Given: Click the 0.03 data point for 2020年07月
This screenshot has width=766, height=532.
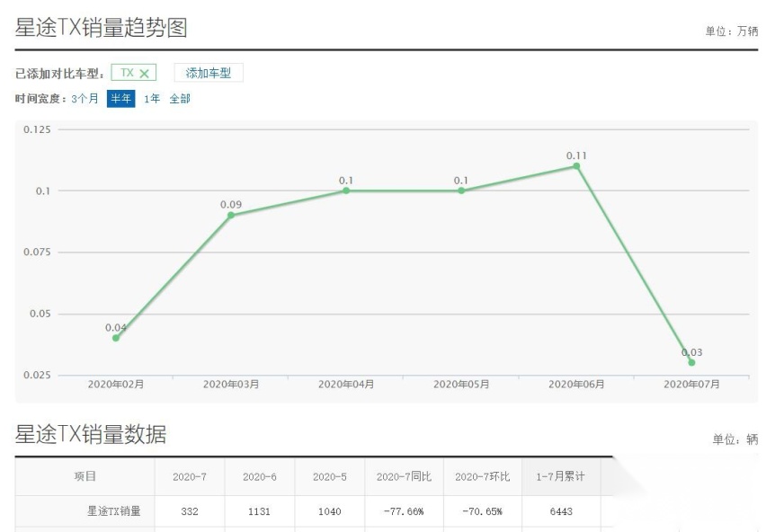Looking at the screenshot, I should [691, 363].
